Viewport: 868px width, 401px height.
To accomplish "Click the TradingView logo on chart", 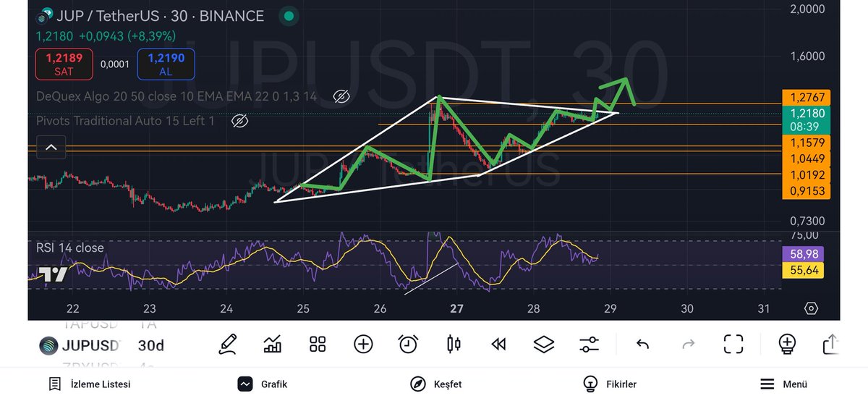I will [53, 274].
